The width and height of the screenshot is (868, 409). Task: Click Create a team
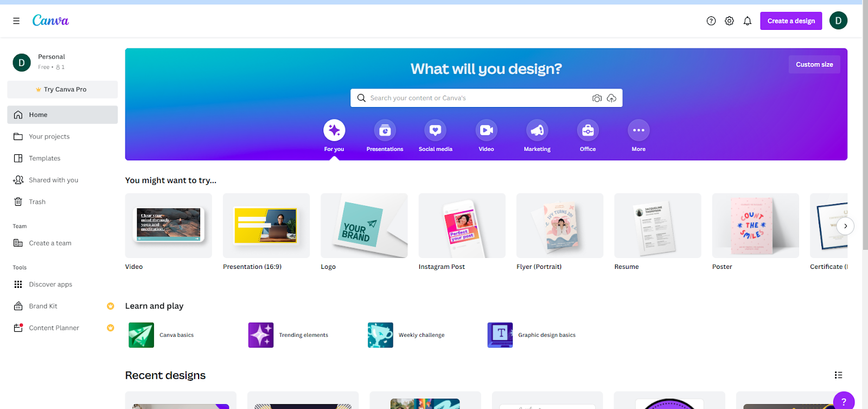click(62, 243)
